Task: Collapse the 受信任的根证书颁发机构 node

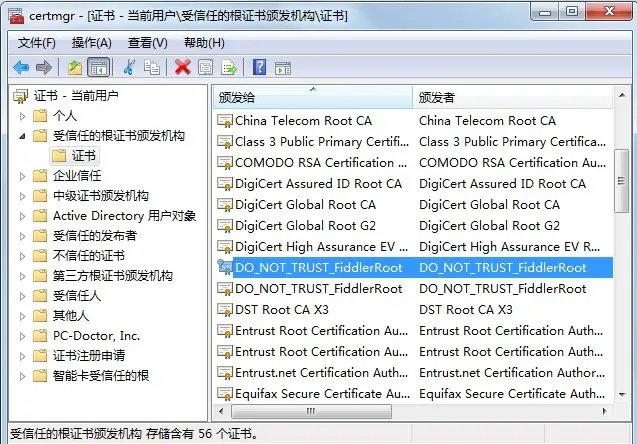Action: point(22,136)
